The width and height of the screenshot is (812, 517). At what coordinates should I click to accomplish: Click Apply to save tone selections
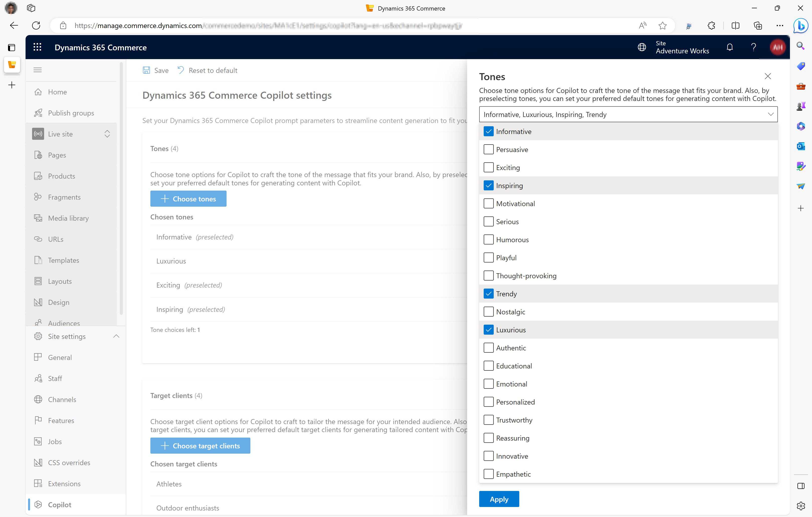[499, 499]
